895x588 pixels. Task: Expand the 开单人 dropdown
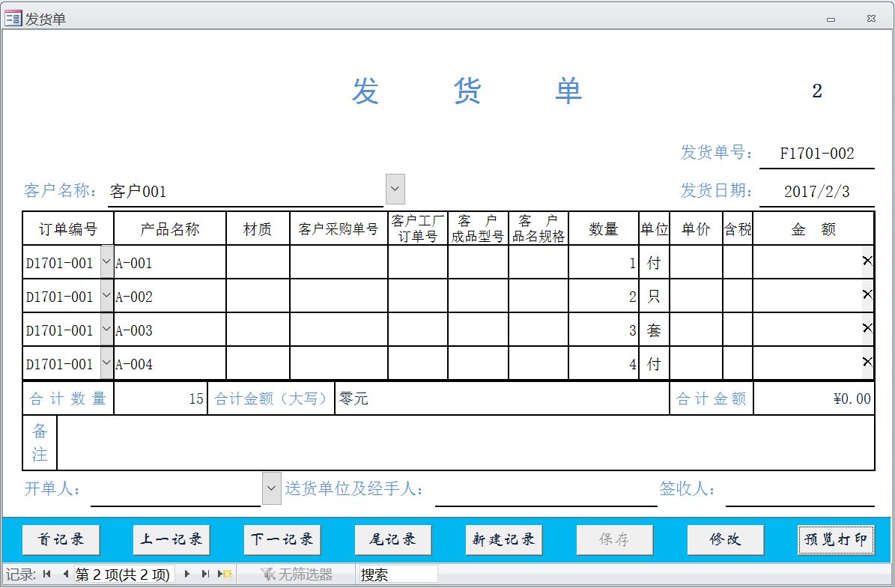272,488
